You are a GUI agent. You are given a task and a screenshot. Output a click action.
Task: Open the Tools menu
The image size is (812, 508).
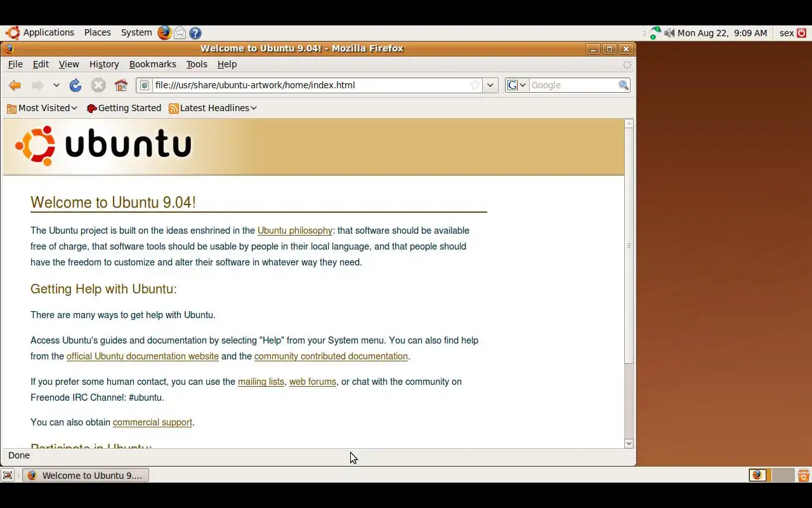coord(197,64)
